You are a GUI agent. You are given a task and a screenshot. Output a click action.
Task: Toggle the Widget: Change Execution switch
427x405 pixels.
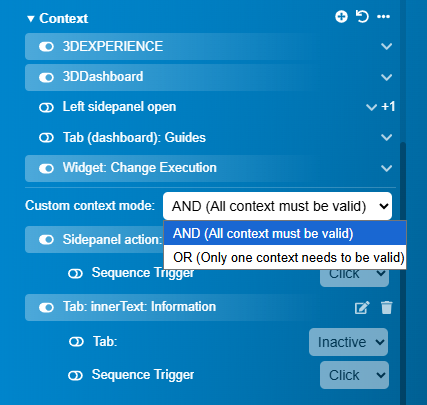click(46, 168)
